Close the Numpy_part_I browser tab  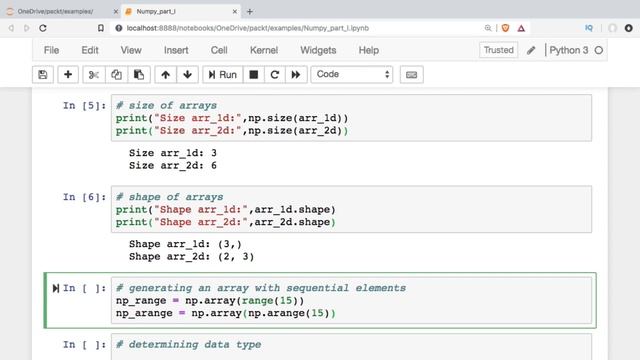tap(235, 12)
